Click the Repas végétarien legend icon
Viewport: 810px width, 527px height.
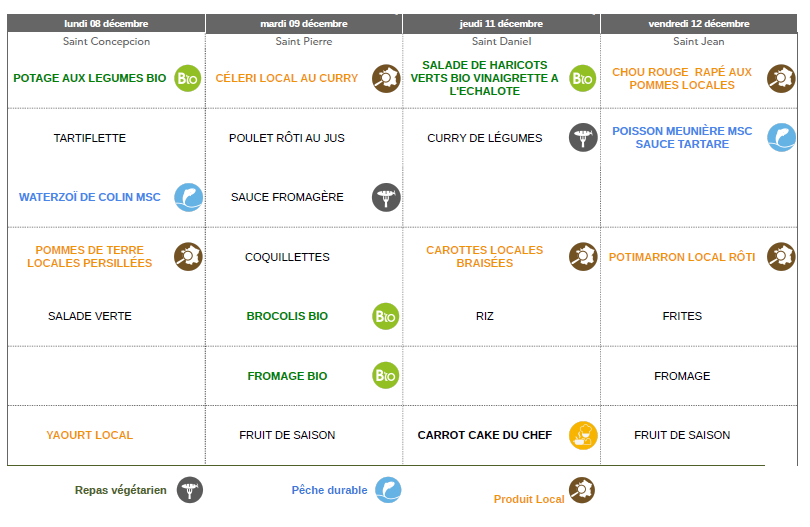point(190,490)
